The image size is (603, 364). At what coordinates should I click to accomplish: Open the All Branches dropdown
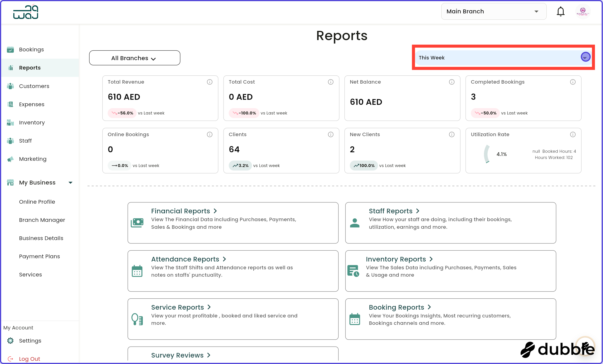click(x=134, y=58)
